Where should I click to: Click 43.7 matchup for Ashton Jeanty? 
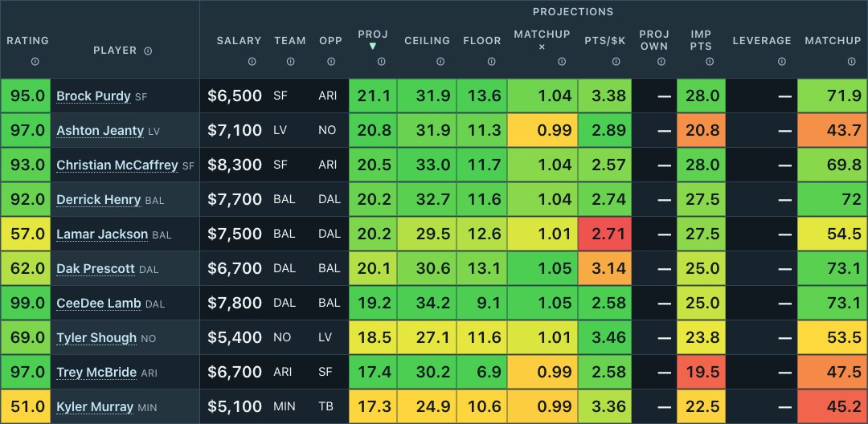click(x=833, y=130)
